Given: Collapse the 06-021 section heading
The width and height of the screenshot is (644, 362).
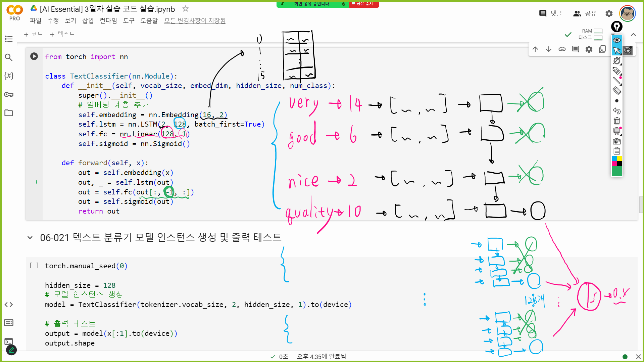Looking at the screenshot, I should 30,238.
